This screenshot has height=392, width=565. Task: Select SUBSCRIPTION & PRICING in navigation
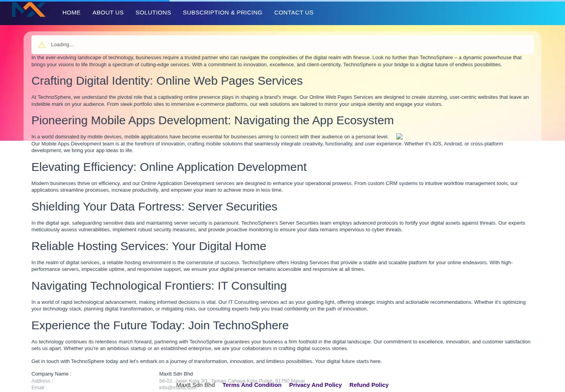point(222,13)
